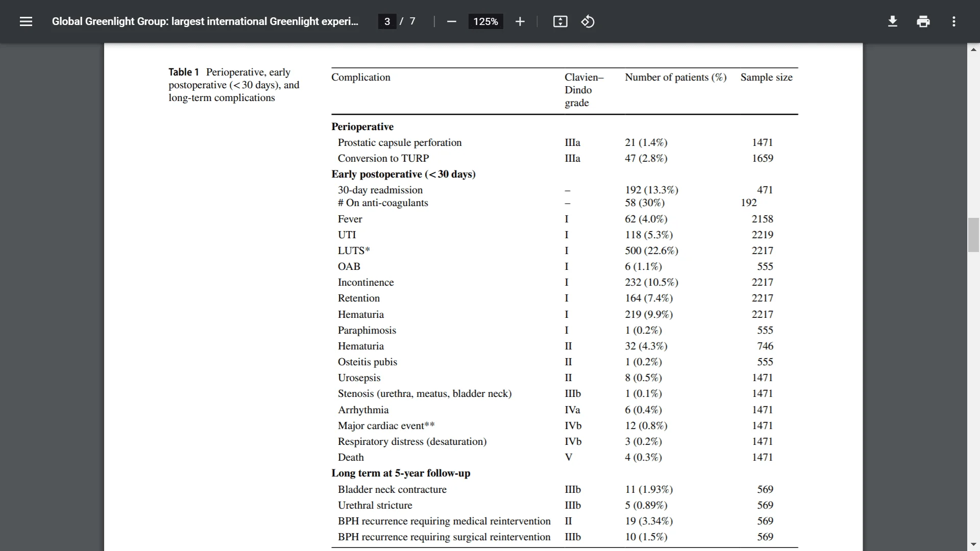Screen dimensions: 980x551
Task: Click the fit to page icon
Action: tap(560, 21)
